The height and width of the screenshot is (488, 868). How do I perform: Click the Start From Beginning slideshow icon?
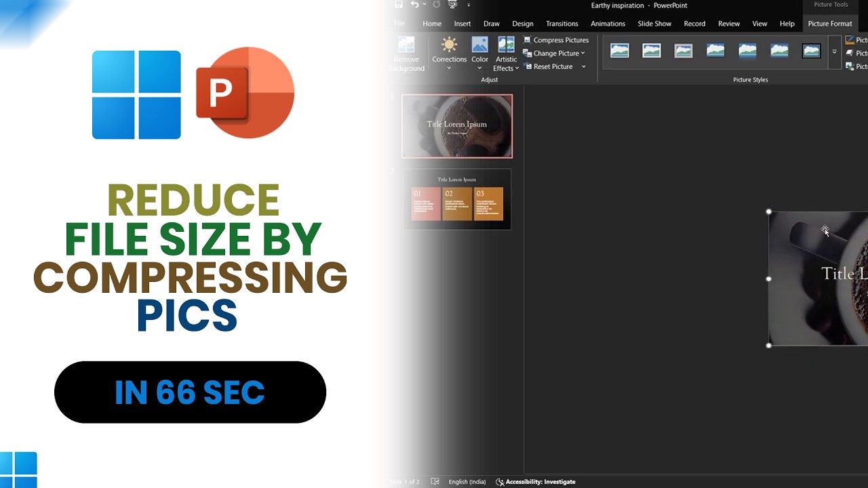coord(454,5)
